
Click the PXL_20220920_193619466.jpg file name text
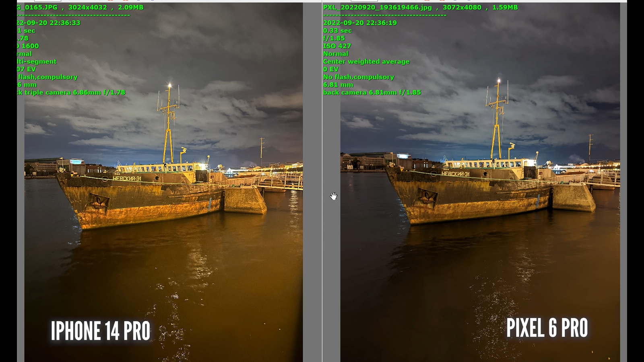click(x=377, y=7)
